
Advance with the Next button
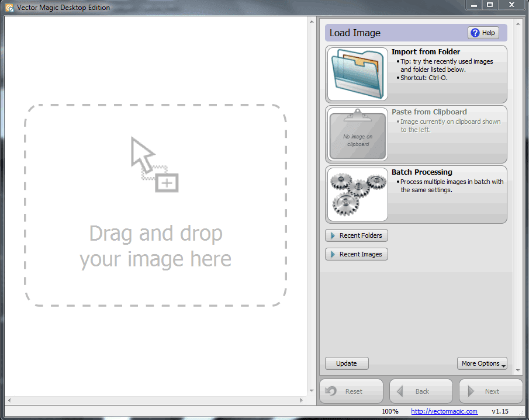coord(490,391)
